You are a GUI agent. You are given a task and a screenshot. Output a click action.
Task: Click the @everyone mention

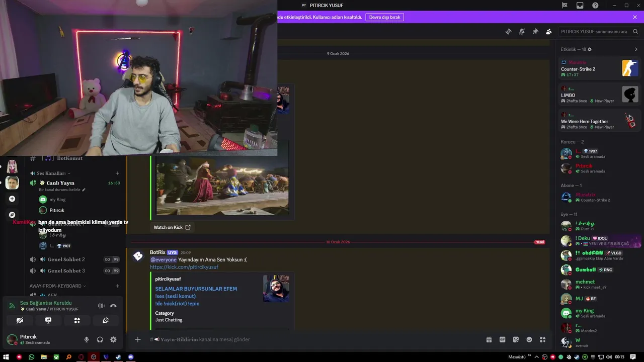tap(164, 260)
